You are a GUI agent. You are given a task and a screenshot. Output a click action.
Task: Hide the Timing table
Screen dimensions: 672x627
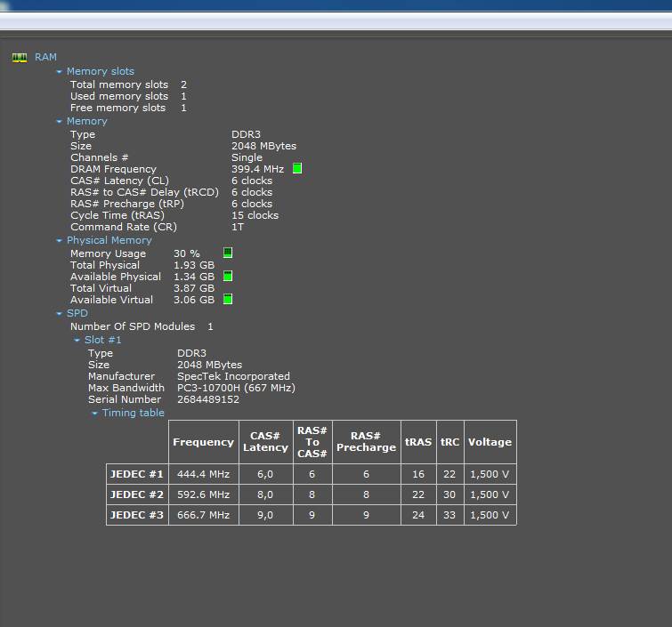pyautogui.click(x=95, y=414)
